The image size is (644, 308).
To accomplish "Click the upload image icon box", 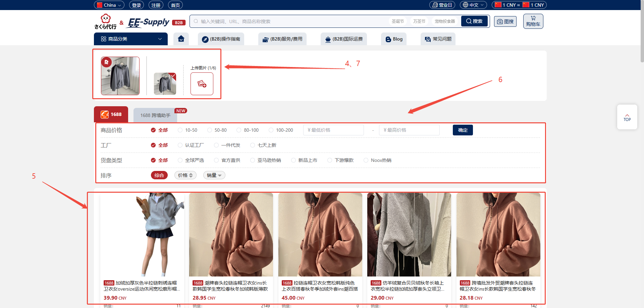I will (202, 84).
